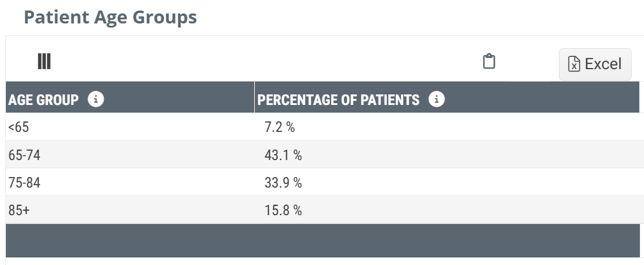Image resolution: width=644 pixels, height=265 pixels.
Task: Click the Excel button label text
Action: (x=603, y=64)
